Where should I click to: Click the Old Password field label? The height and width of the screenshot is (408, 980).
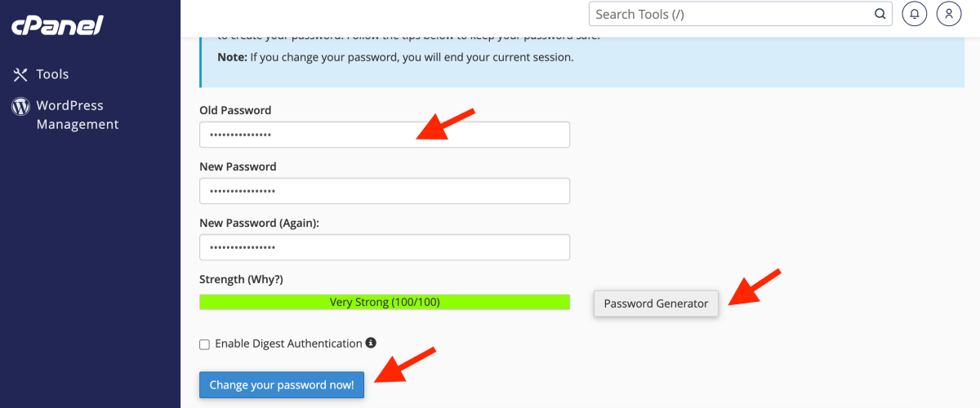pyautogui.click(x=235, y=110)
